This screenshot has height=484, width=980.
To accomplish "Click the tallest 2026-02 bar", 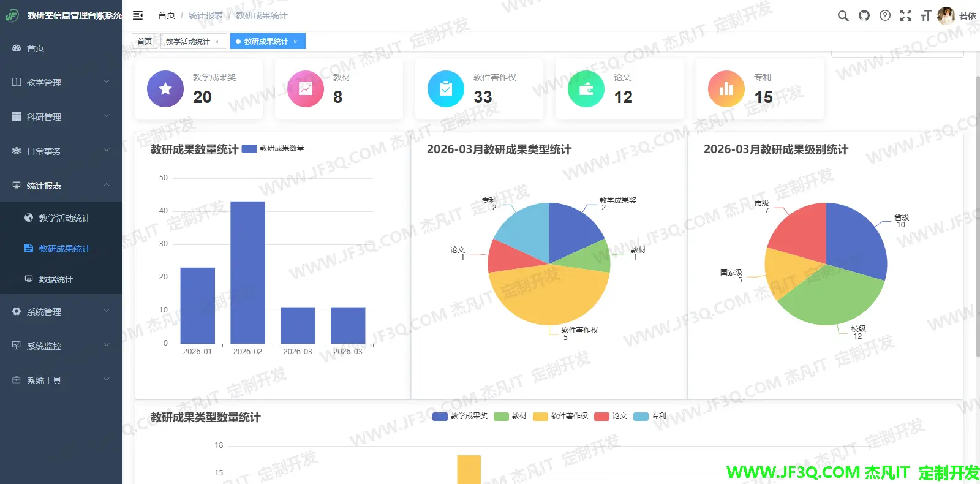I will (x=247, y=273).
